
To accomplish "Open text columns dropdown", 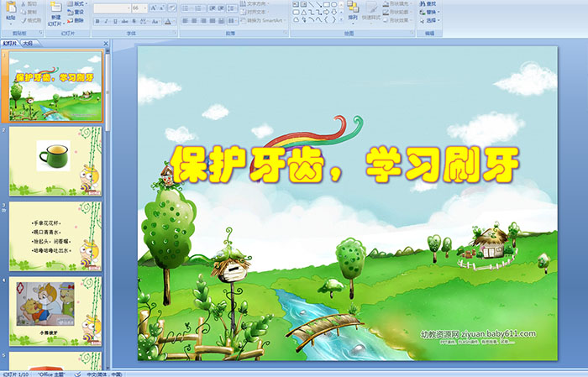I will coord(232,21).
